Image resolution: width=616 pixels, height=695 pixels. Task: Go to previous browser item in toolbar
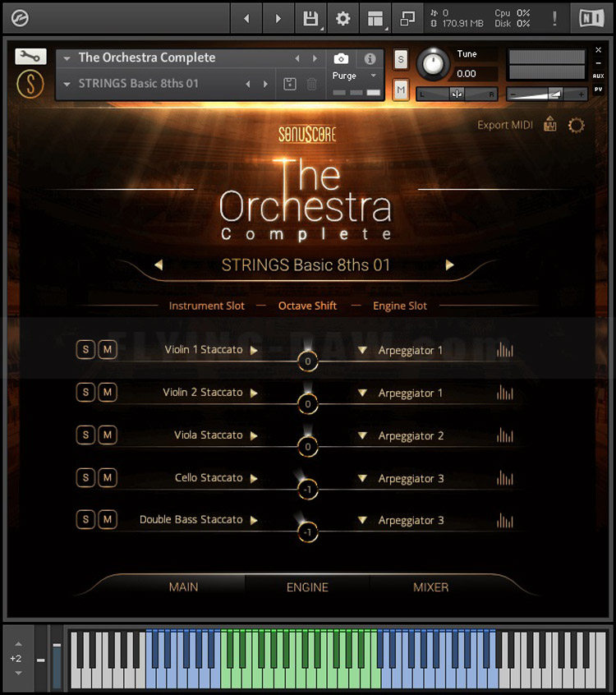[246, 18]
